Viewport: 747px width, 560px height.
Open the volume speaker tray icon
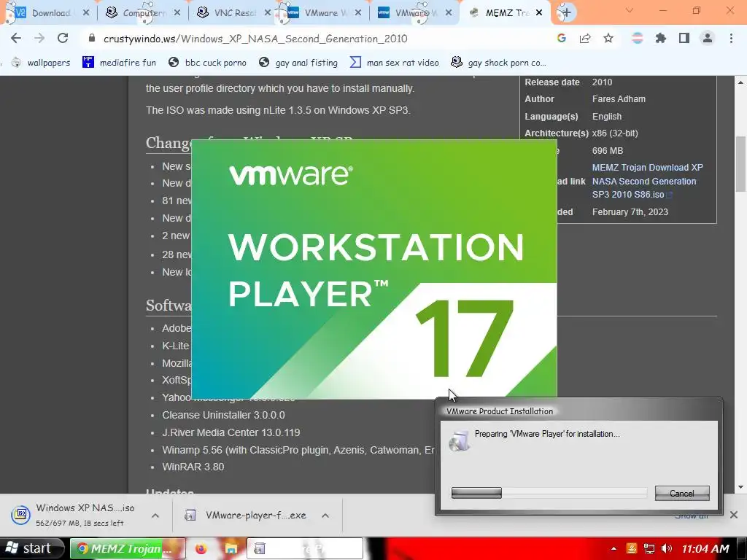pos(667,548)
